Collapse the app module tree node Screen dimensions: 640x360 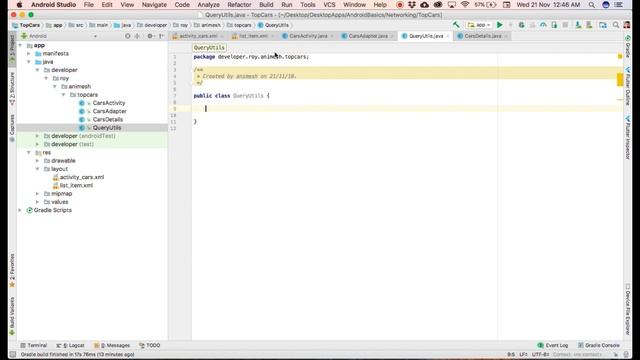[20, 45]
